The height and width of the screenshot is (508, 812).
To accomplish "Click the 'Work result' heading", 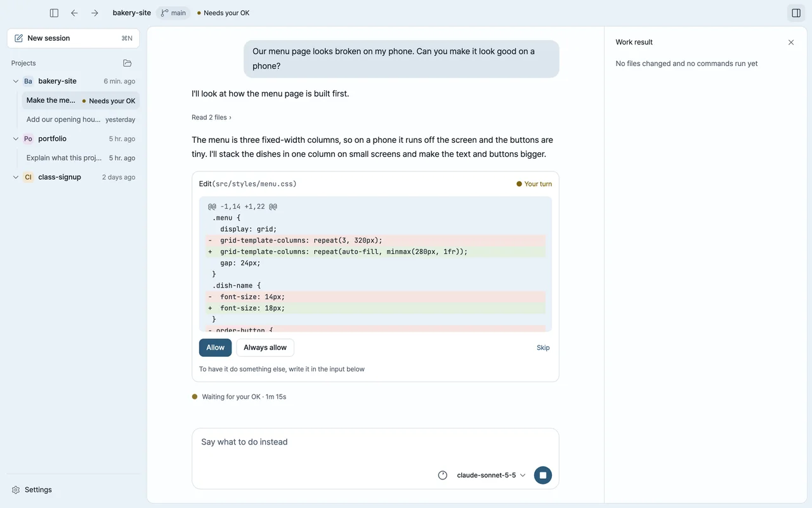I will pyautogui.click(x=634, y=43).
